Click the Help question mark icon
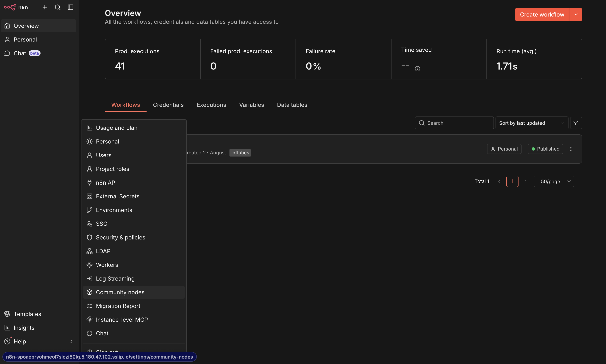Image resolution: width=606 pixels, height=364 pixels. point(7,341)
